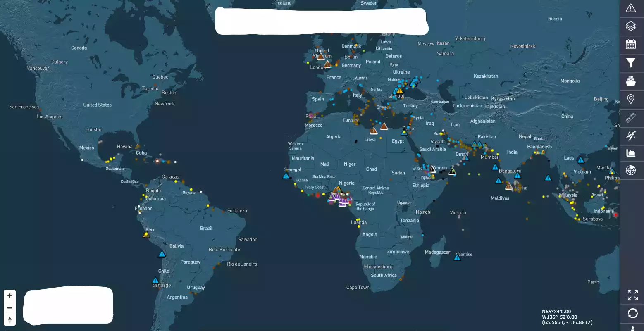644x331 pixels.
Task: Open the alerts panel from the sidebar
Action: pyautogui.click(x=631, y=7)
